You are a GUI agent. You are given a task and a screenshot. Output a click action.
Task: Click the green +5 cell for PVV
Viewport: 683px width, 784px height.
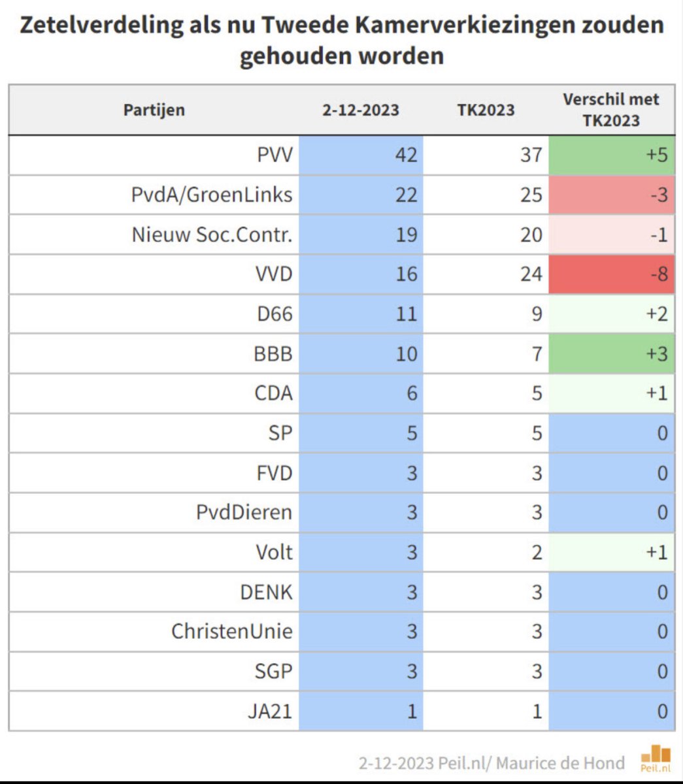pyautogui.click(x=611, y=155)
